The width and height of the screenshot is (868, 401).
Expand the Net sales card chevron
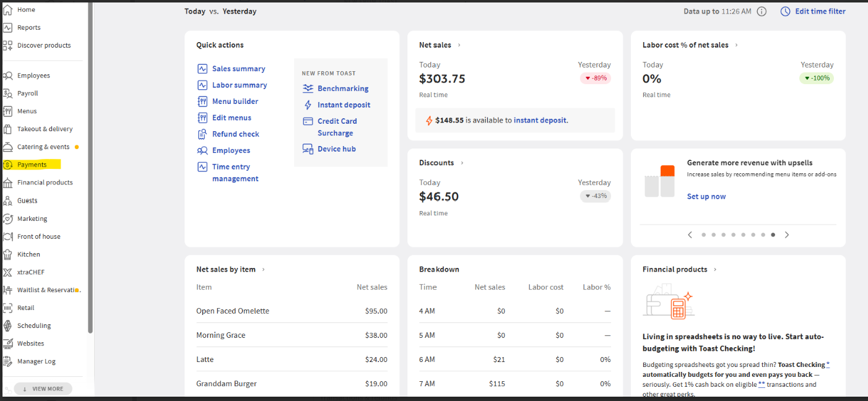point(459,45)
